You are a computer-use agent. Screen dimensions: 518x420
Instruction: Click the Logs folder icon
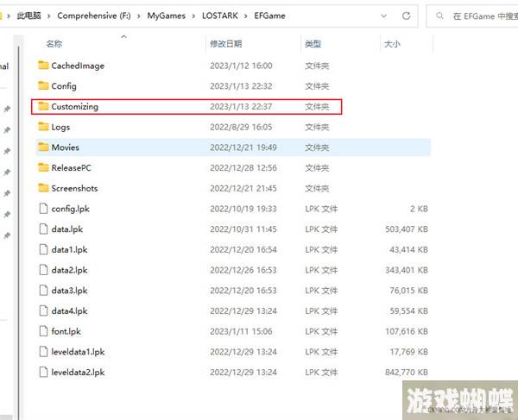pos(43,127)
